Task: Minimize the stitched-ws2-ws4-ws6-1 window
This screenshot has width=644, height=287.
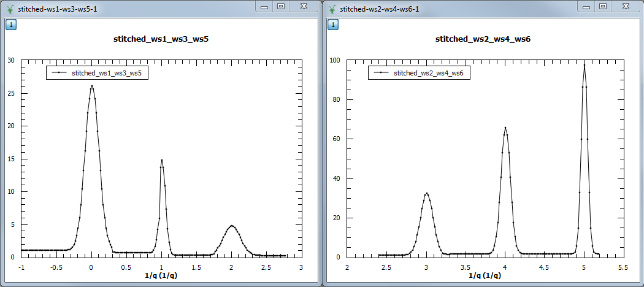Action: click(x=586, y=6)
